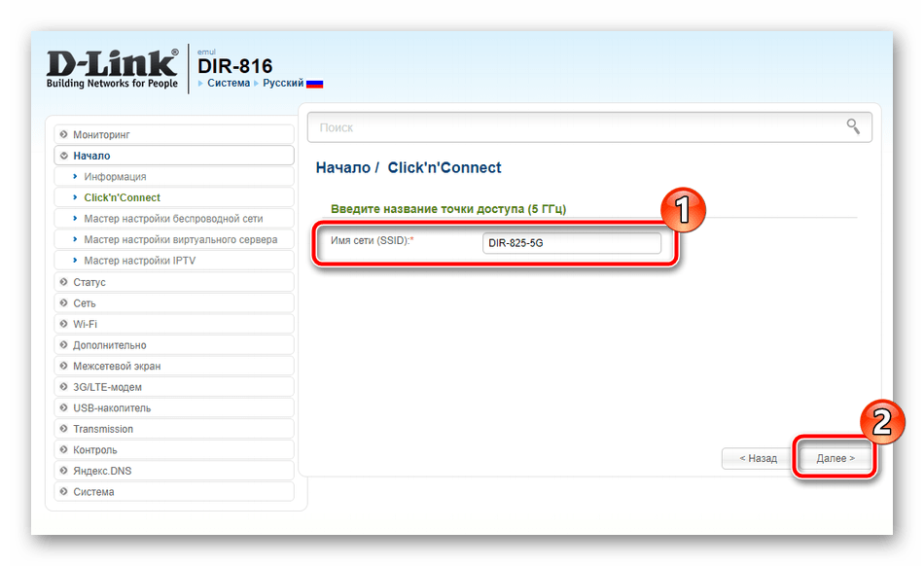Click the DIR-816 model title
Viewport: 924px width, 566px height.
235,66
